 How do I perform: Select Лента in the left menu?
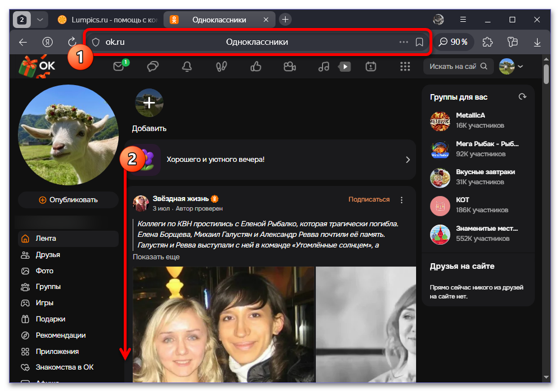point(68,239)
